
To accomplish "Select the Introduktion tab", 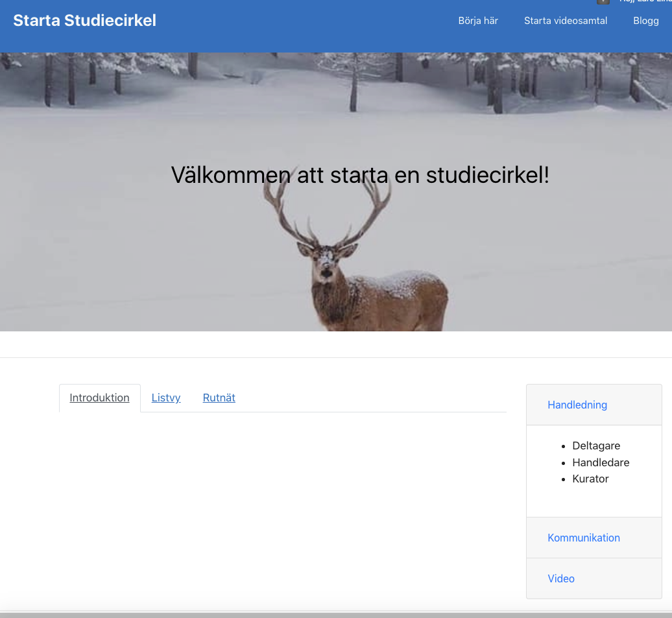I will 99,398.
